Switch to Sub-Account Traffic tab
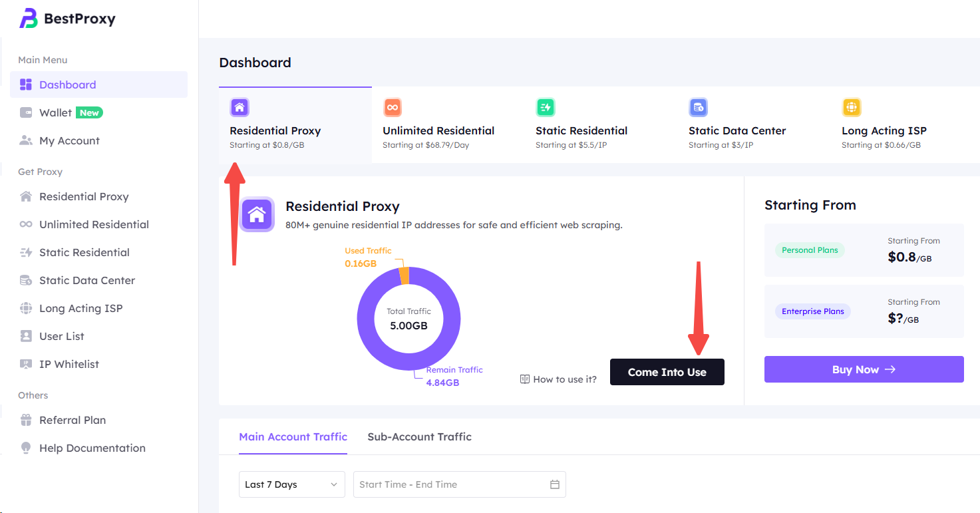The height and width of the screenshot is (513, 980). pyautogui.click(x=419, y=437)
